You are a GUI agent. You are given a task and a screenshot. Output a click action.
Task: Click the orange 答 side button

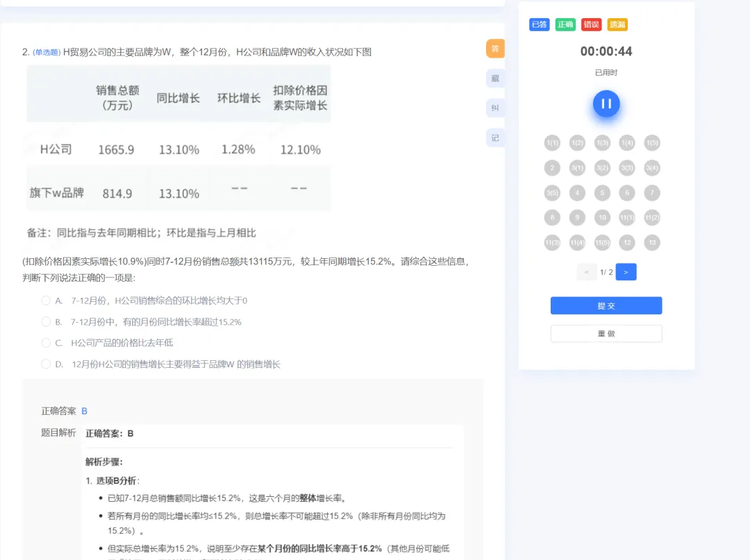[x=495, y=49]
